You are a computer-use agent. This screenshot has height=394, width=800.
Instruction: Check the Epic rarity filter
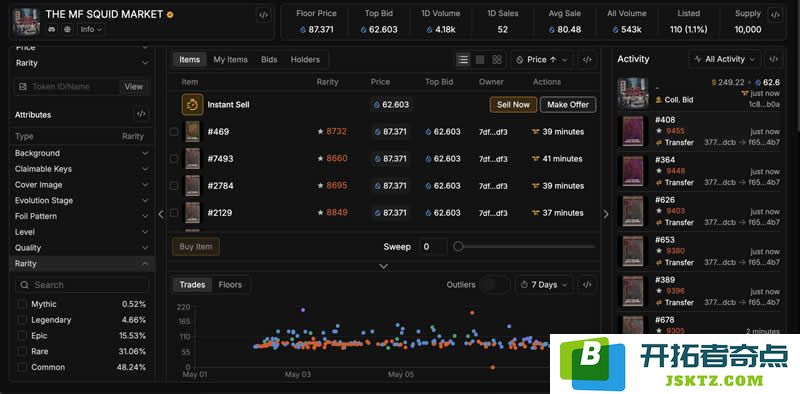22,336
